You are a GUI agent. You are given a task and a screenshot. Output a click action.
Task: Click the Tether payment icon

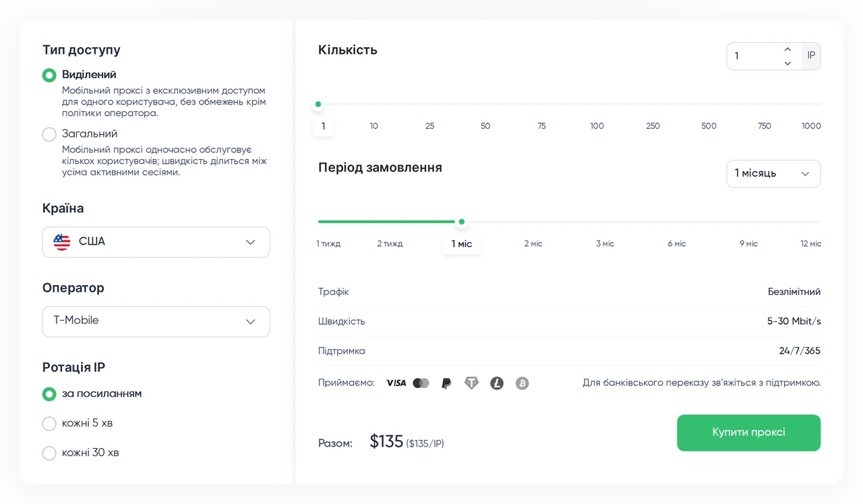click(471, 383)
